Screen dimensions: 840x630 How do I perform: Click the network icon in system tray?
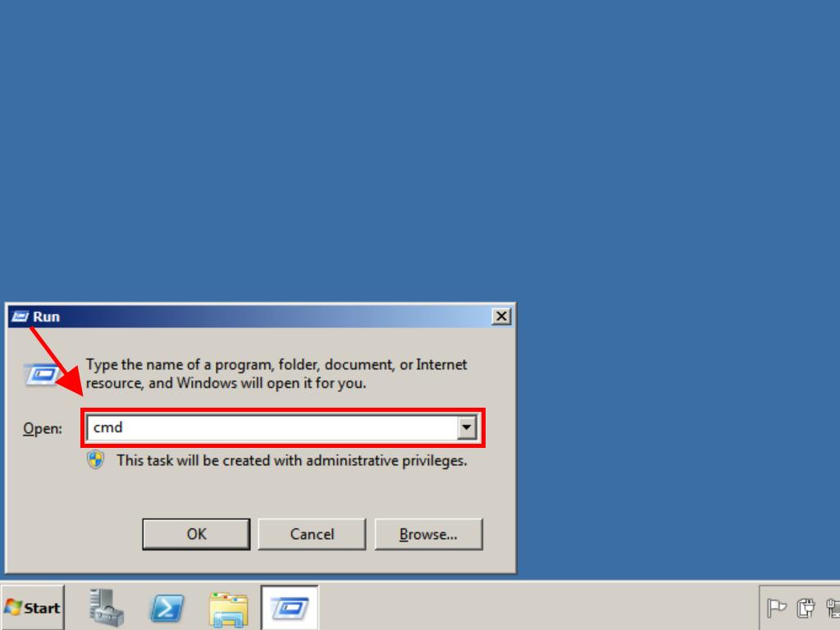[833, 608]
